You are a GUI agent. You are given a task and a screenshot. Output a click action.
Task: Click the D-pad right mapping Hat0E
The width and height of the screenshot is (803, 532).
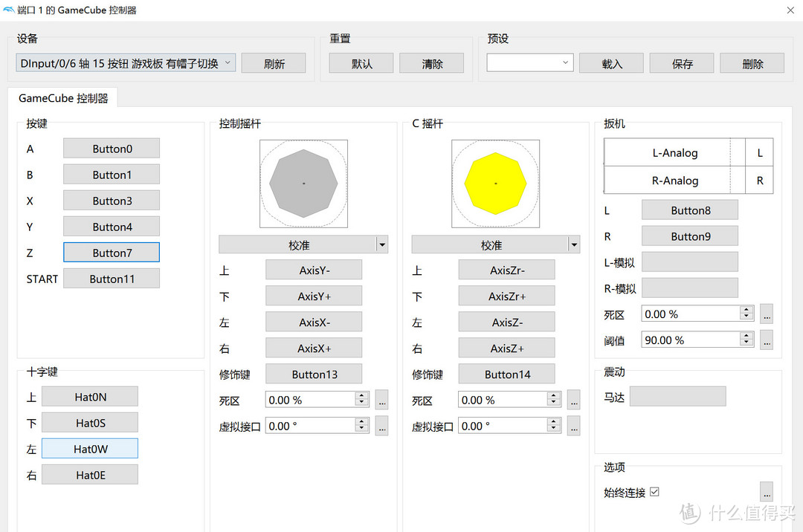coord(90,475)
